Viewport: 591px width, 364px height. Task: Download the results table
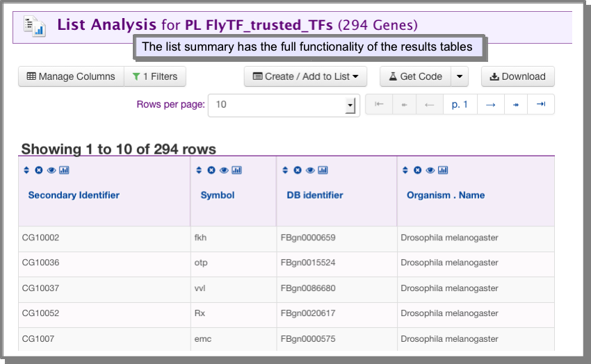point(518,76)
